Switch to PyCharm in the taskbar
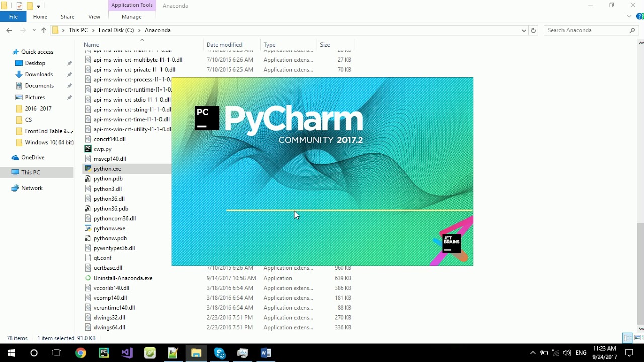The height and width of the screenshot is (362, 644). pyautogui.click(x=104, y=353)
